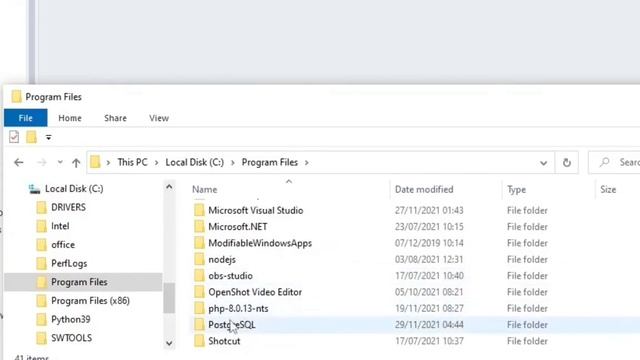Select Local Disk (C:) in navigation pane
Screen dimensions: 640x360
(74, 189)
